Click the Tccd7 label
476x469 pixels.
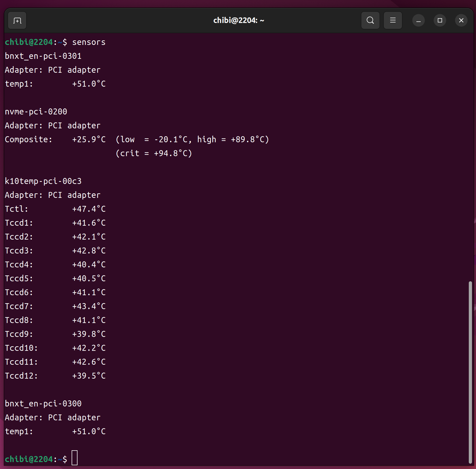(x=19, y=306)
